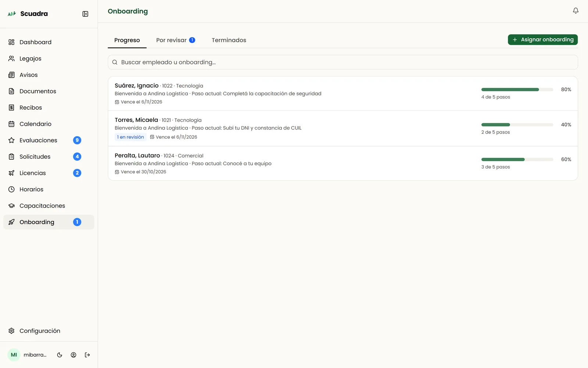Switch to the Por revisar tab
This screenshot has width=588, height=368.
(x=176, y=40)
